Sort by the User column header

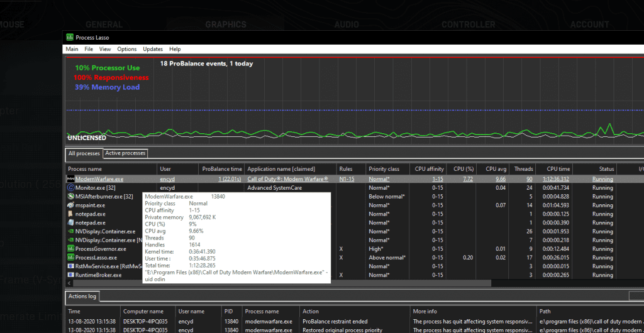tap(178, 169)
